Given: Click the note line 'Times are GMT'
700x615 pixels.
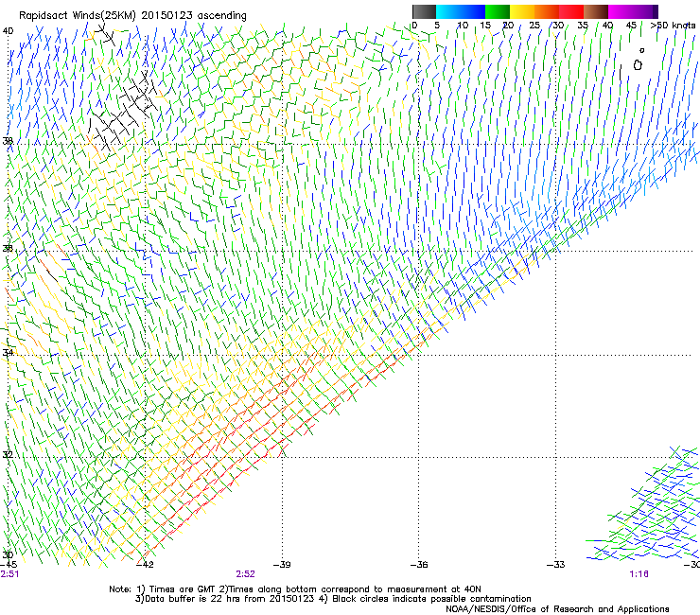Looking at the screenshot, I should [x=183, y=589].
